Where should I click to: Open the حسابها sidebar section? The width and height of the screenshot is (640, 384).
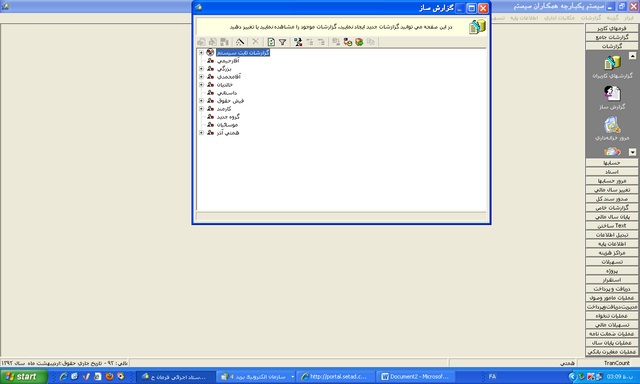coord(612,162)
